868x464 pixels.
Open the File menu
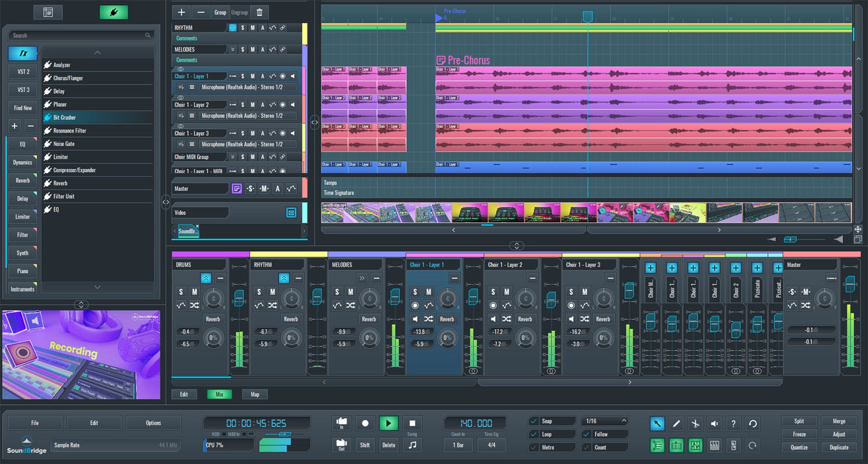tap(35, 423)
